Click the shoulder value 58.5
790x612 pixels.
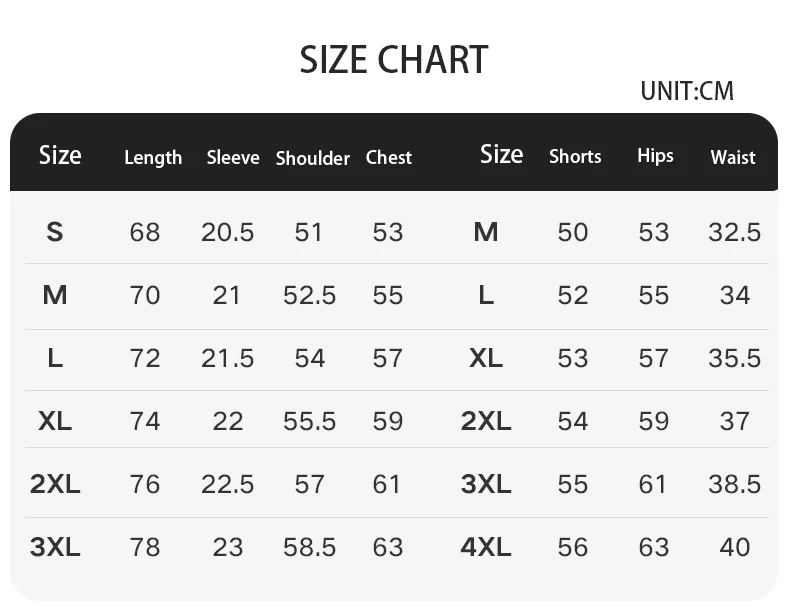coord(309,547)
